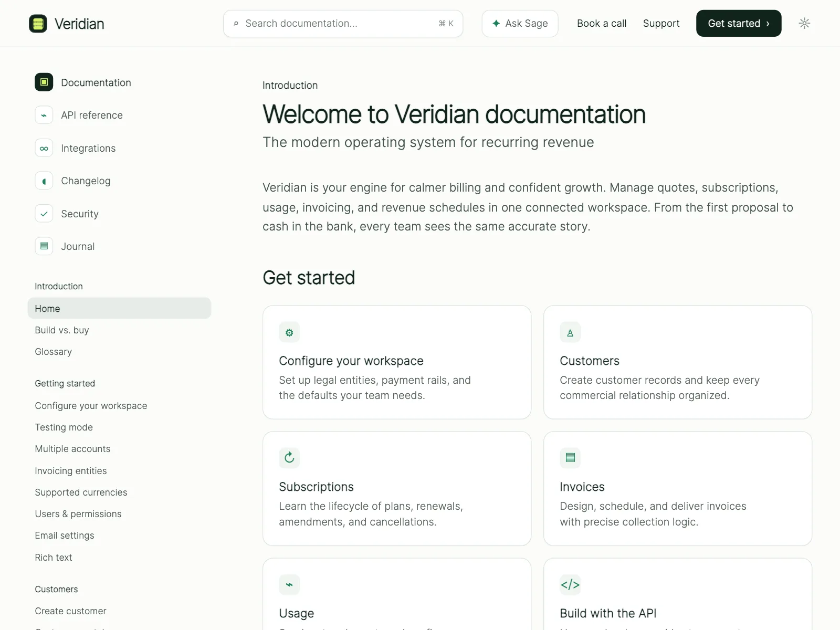Click the Build with the API card title
Screen dimensions: 840x630
pyautogui.click(x=608, y=613)
